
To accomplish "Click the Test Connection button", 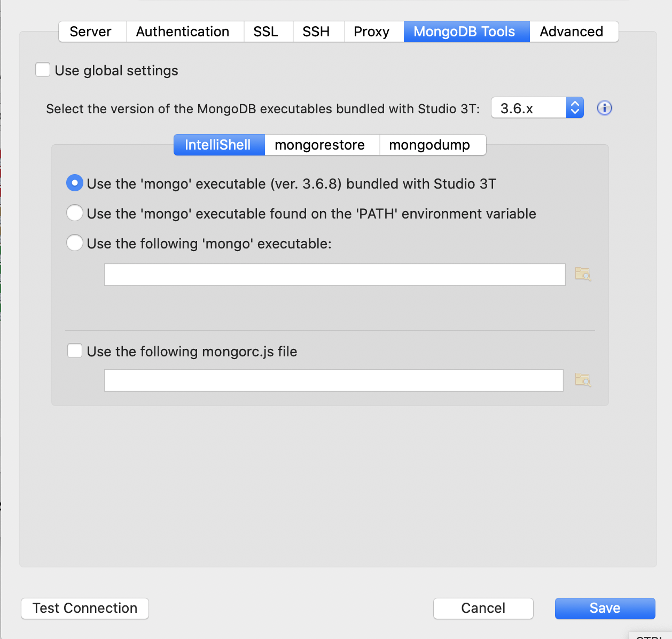I will point(85,609).
